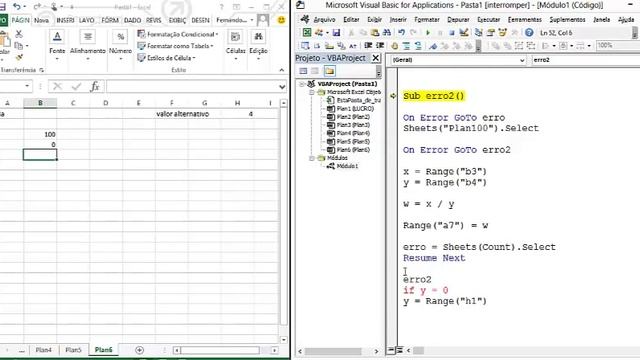Click Uncomment Block icon in Edit toolbar

point(418,46)
